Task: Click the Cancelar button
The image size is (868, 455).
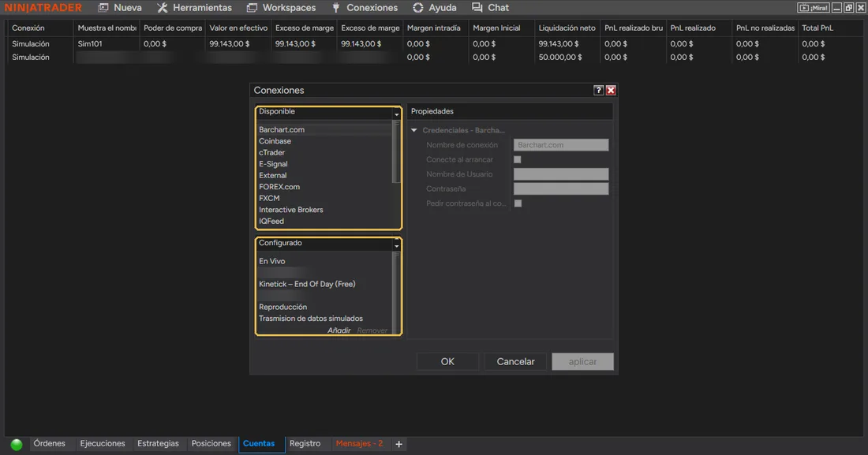Action: [515, 361]
